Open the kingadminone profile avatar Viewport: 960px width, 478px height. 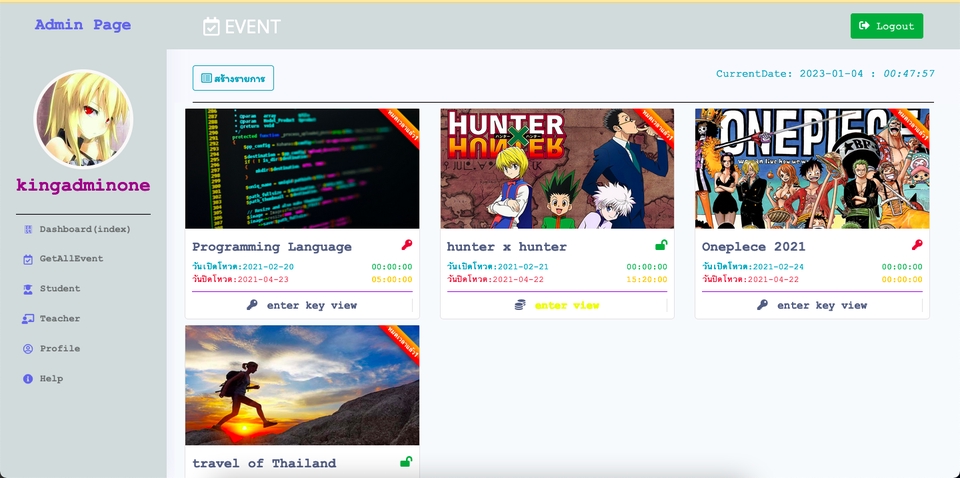point(83,119)
